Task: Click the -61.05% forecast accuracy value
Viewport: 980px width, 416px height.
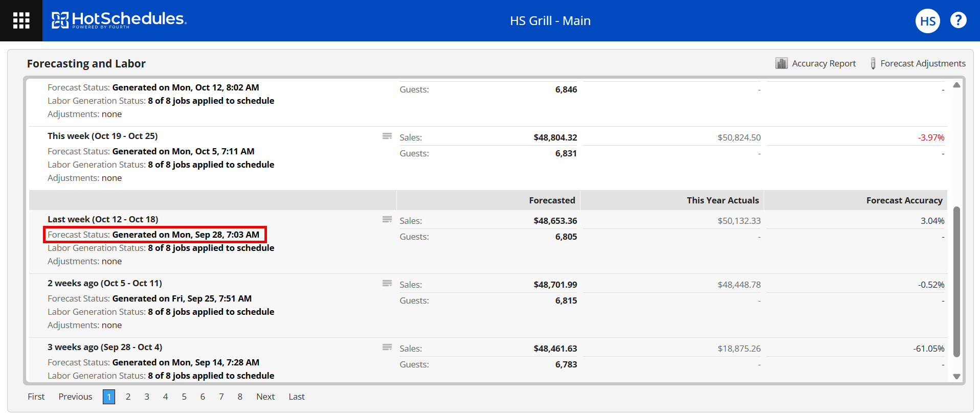Action: pos(929,349)
